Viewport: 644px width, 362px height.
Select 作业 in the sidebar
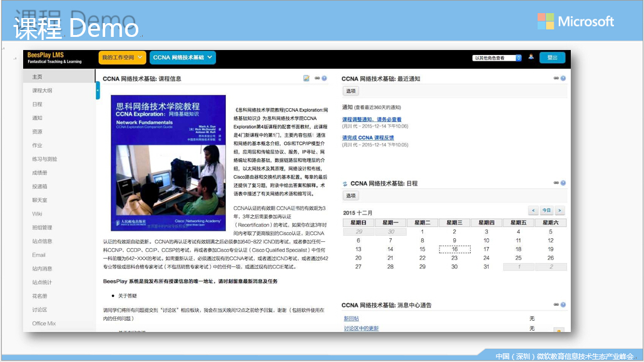38,145
